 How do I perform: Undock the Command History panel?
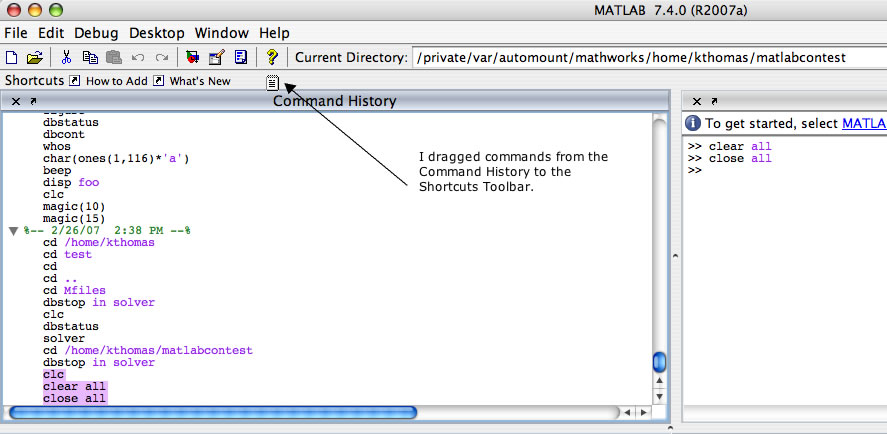click(33, 102)
